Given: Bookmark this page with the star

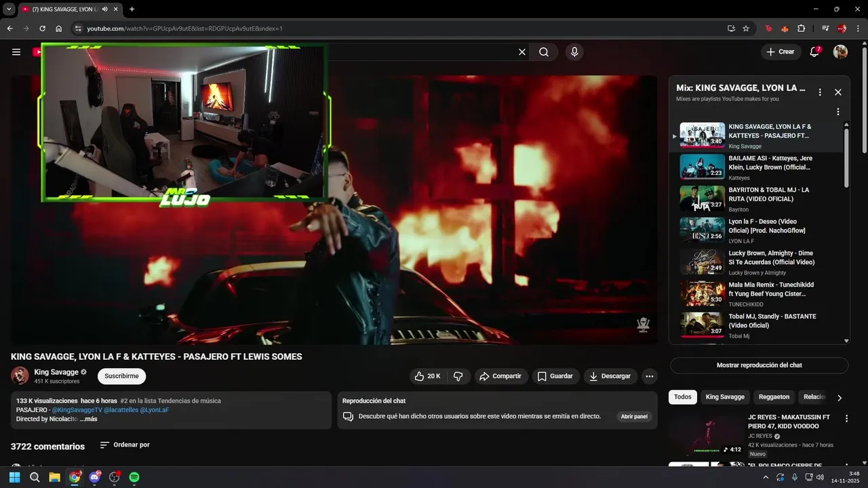Looking at the screenshot, I should pyautogui.click(x=746, y=28).
